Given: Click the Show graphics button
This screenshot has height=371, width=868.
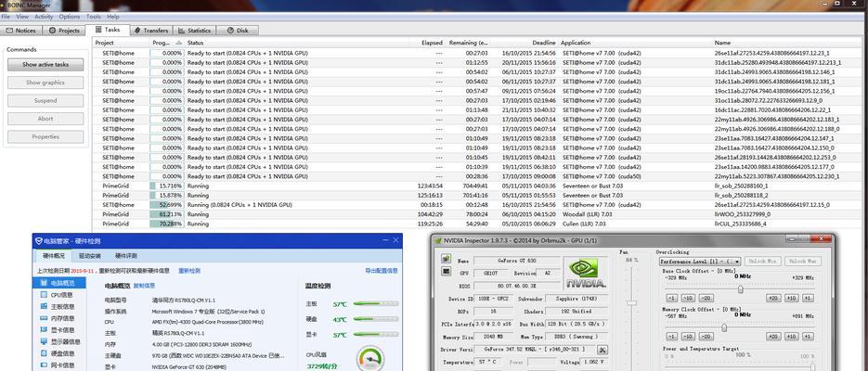Looking at the screenshot, I should click(x=45, y=83).
